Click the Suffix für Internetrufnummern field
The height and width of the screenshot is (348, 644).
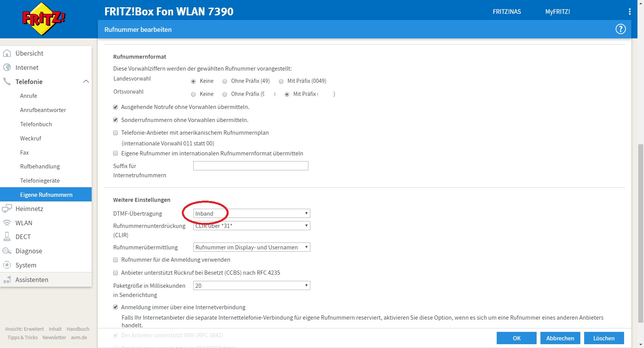tap(250, 166)
